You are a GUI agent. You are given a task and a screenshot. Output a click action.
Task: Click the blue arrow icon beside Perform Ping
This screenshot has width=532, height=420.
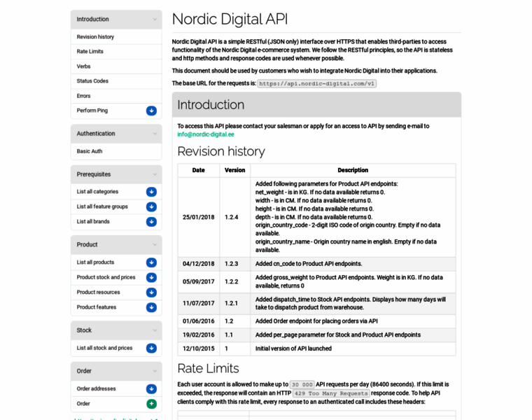(151, 111)
